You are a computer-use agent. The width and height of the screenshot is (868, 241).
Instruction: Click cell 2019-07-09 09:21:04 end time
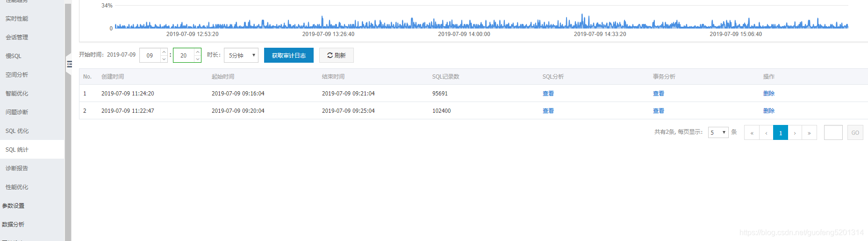tap(348, 94)
